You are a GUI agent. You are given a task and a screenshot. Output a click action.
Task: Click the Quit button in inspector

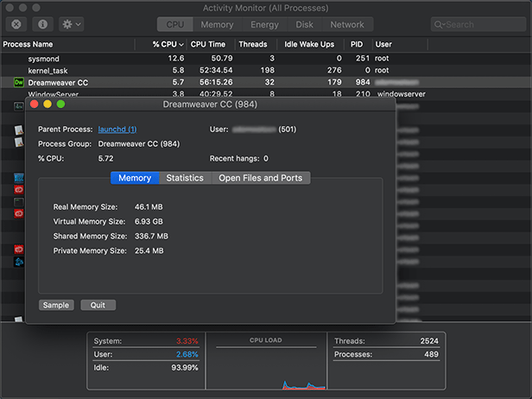point(98,305)
